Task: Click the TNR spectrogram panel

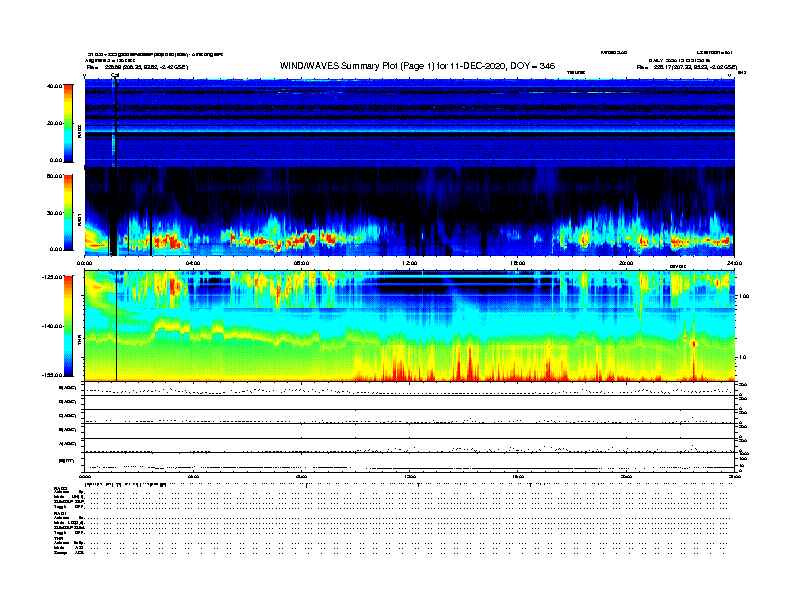Action: [x=410, y=326]
